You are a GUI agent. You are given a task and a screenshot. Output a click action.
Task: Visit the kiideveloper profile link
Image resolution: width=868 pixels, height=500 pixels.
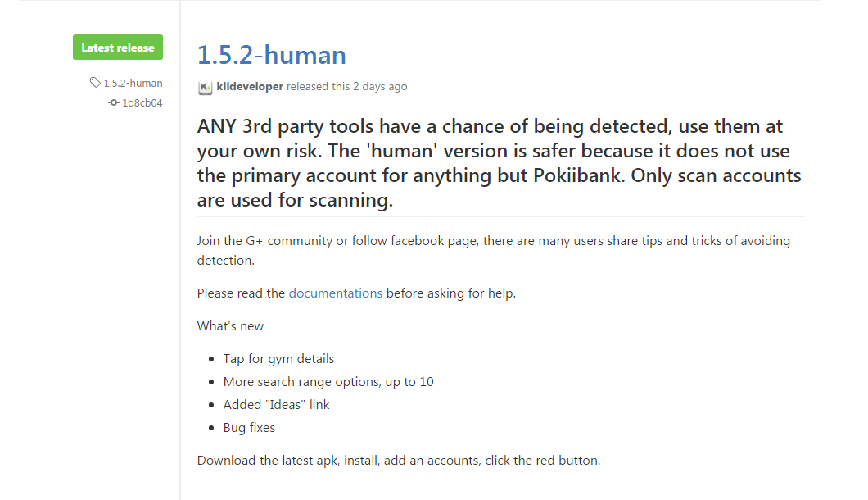pos(250,87)
